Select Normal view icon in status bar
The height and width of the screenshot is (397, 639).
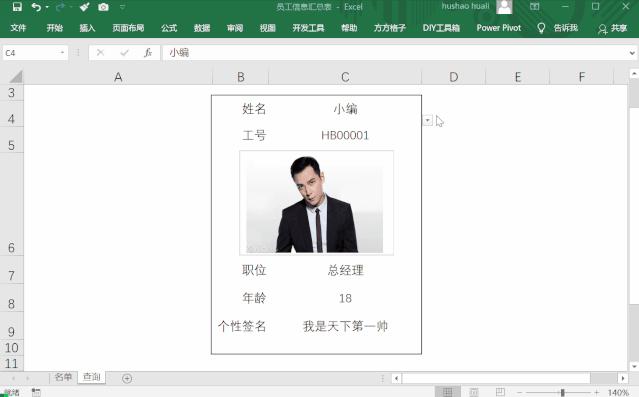click(x=447, y=392)
